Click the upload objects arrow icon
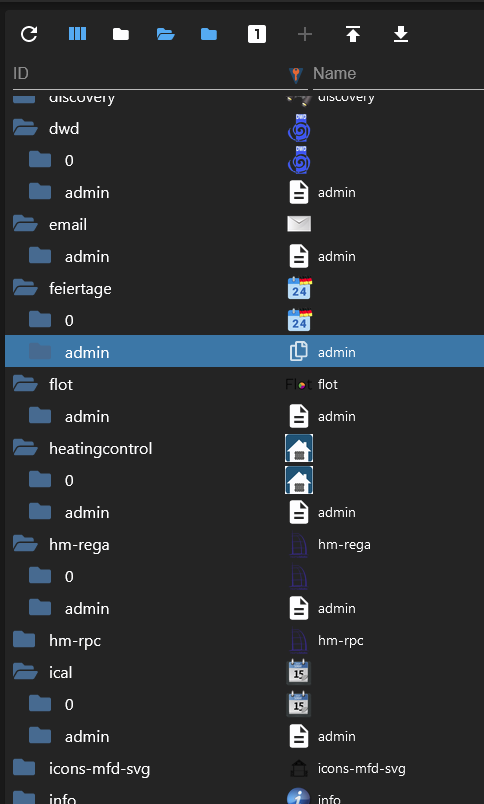 [353, 34]
